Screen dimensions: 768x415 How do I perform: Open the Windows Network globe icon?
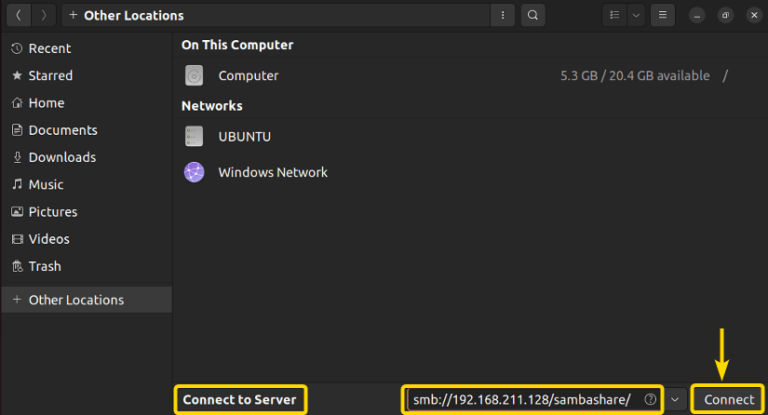point(194,172)
